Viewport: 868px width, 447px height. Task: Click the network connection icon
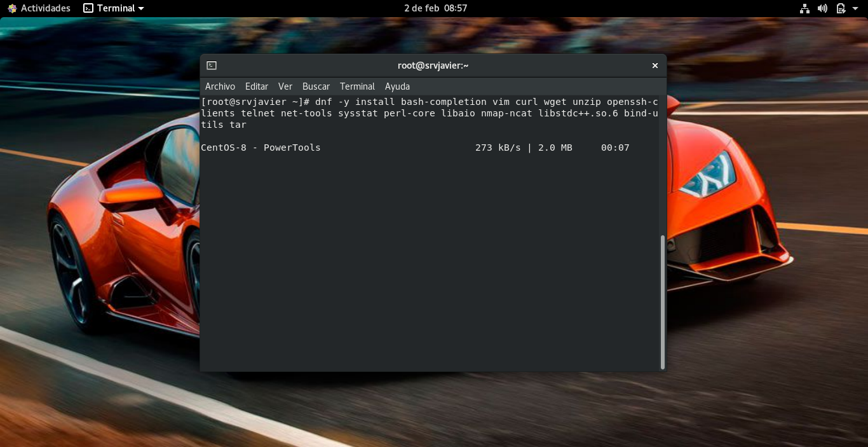tap(804, 8)
